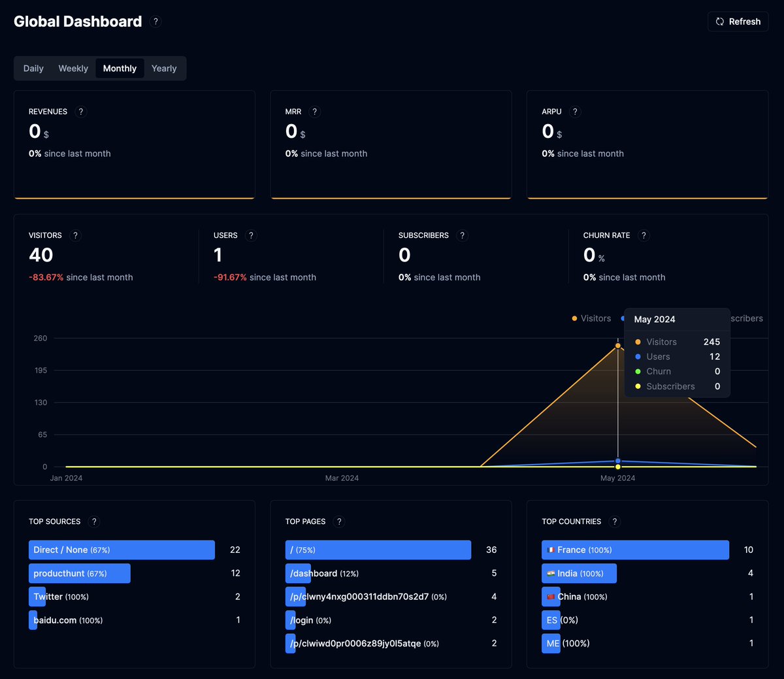The height and width of the screenshot is (679, 784).
Task: Click the Mar 2024 x-axis label
Action: [342, 478]
